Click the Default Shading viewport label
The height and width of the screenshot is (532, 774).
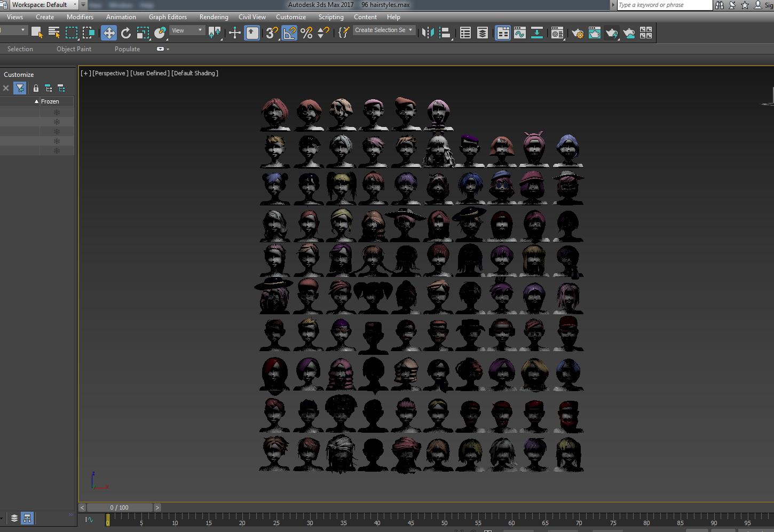coord(195,73)
